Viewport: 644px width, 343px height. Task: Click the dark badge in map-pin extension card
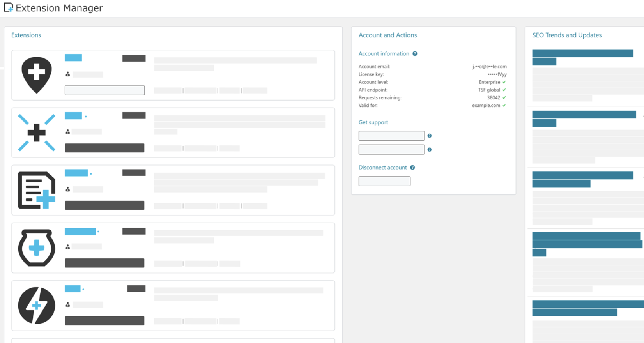(x=134, y=58)
